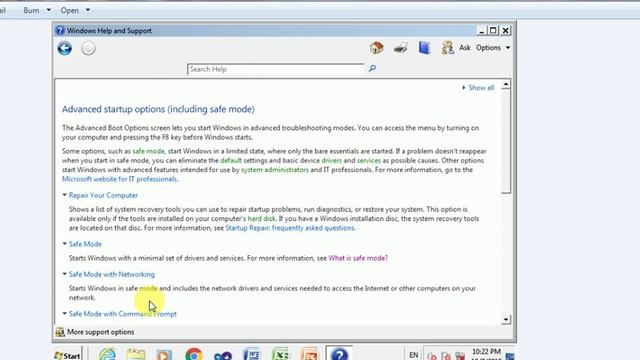Screen dimensions: 640x360
Task: Click the greyed-out Forward arrow button
Action: coord(88,48)
